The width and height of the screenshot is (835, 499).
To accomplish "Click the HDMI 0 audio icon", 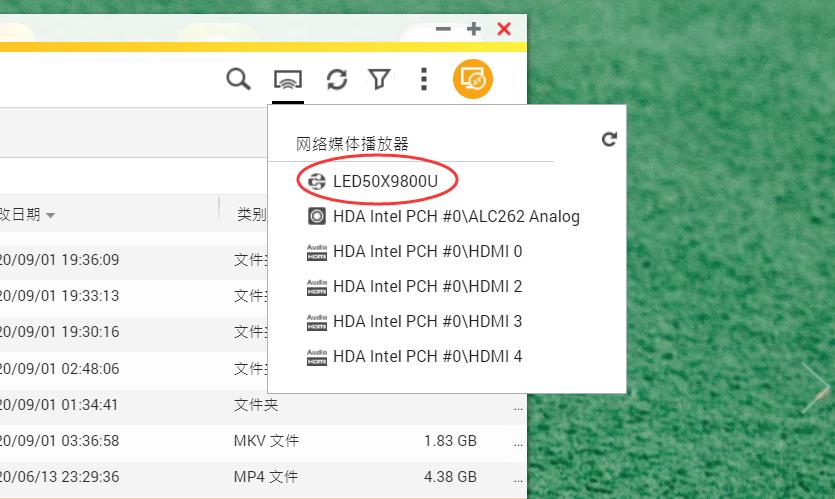I will pyautogui.click(x=317, y=252).
